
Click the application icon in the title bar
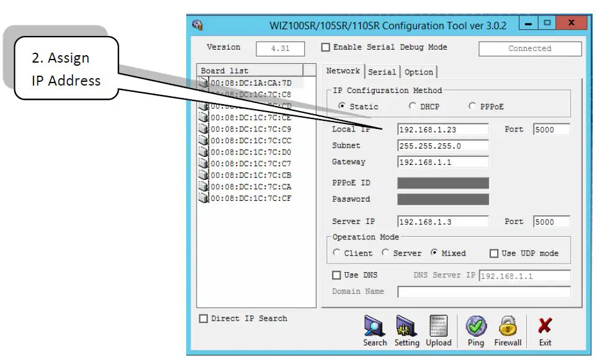197,25
